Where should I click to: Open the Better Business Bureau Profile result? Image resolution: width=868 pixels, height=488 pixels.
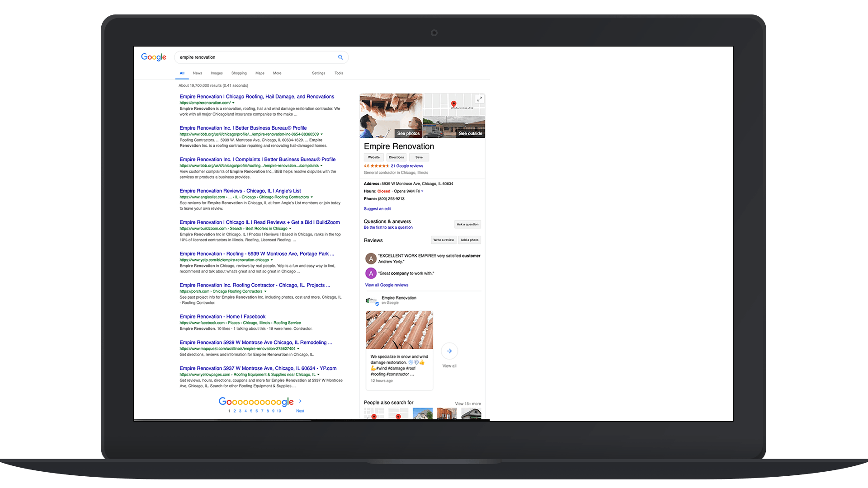243,128
